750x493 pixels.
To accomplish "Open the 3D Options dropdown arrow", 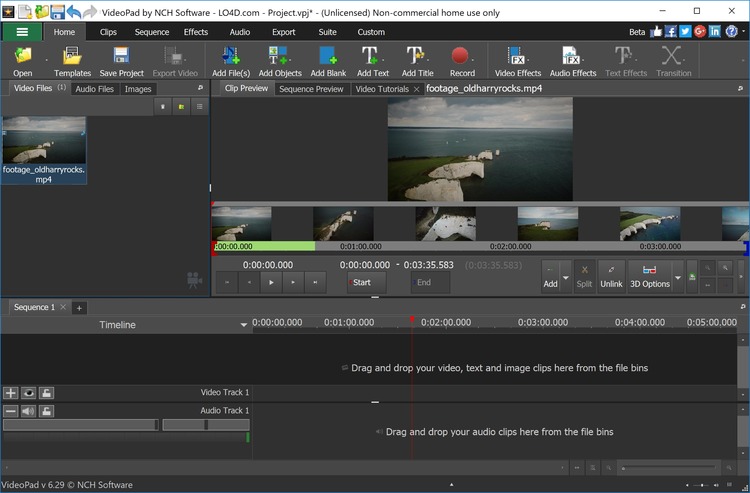I will (x=678, y=277).
